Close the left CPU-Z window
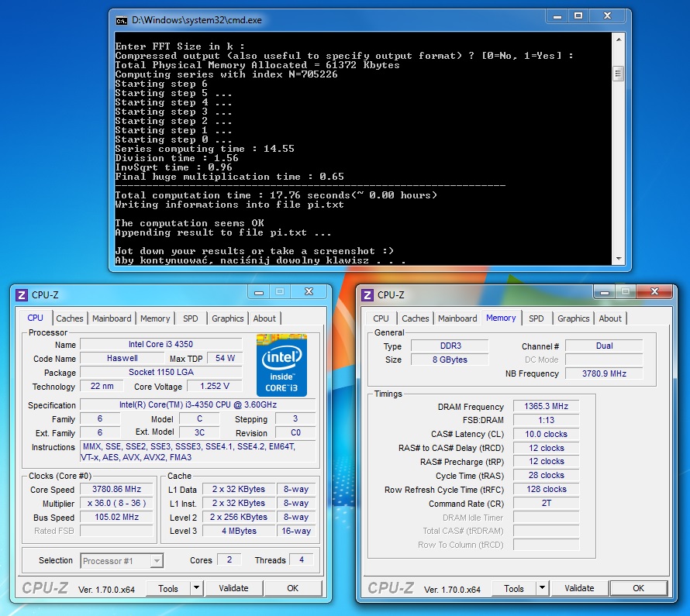The height and width of the screenshot is (616, 690). click(309, 292)
